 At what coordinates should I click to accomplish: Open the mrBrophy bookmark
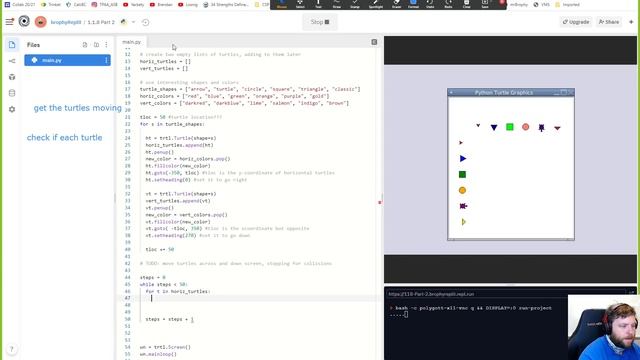point(519,4)
